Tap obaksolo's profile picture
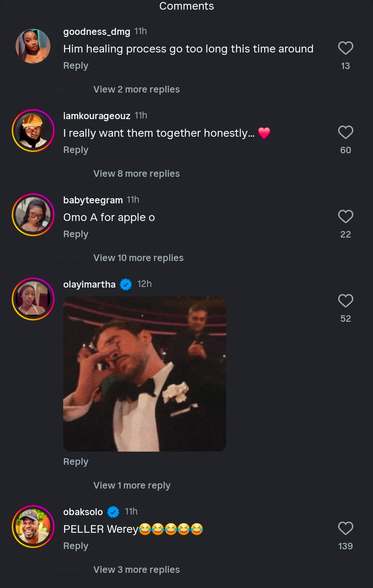 coord(33,527)
